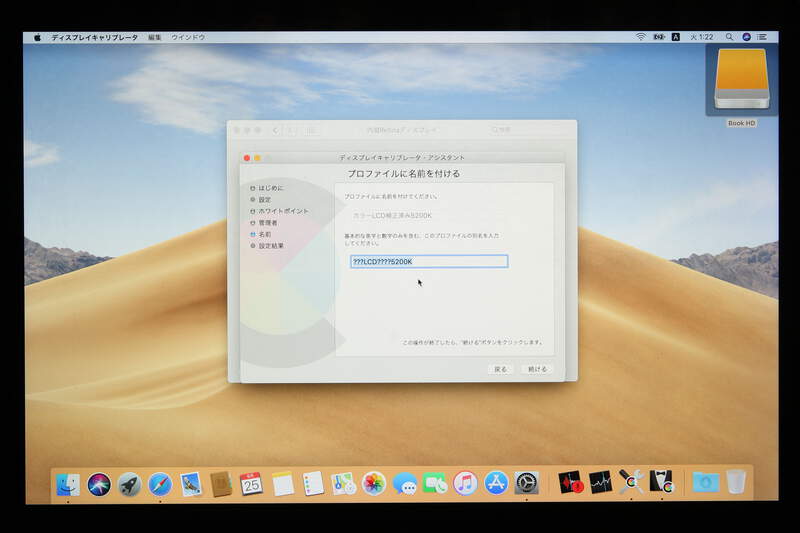The height and width of the screenshot is (533, 800).
Task: Open the 編集 menu
Action: [x=155, y=37]
